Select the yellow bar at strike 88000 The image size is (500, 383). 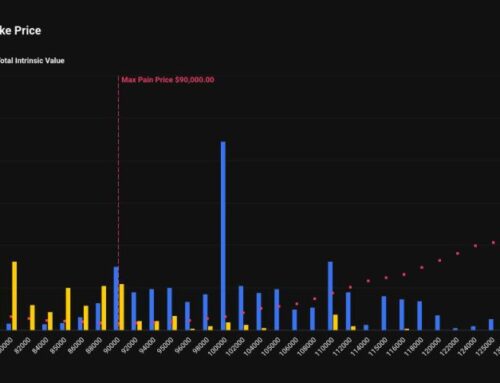[104, 308]
